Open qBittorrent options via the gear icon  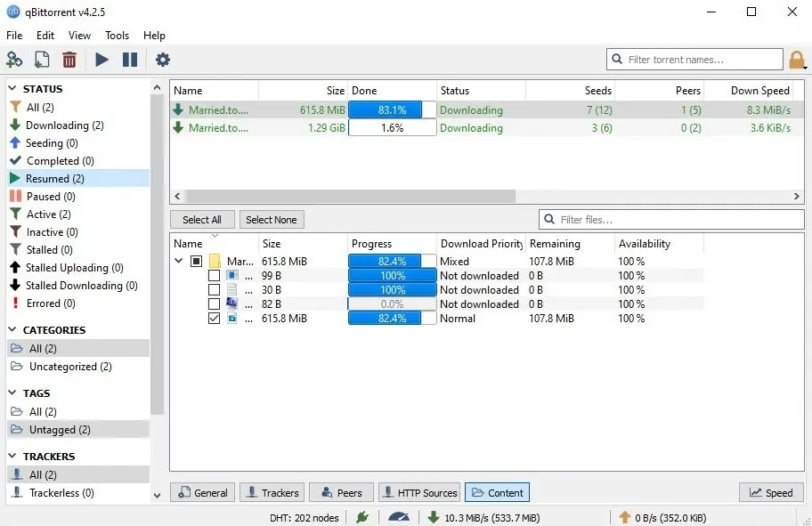point(162,60)
